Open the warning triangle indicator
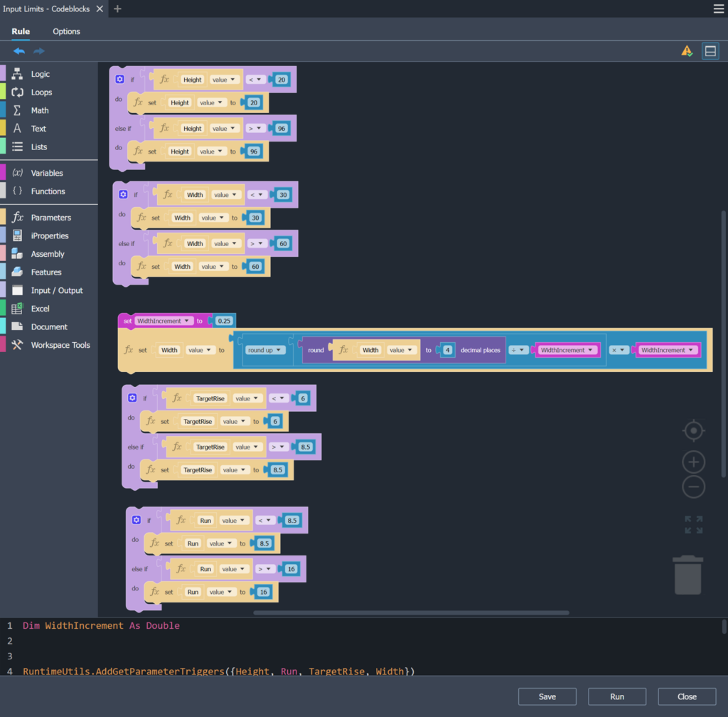 [687, 51]
